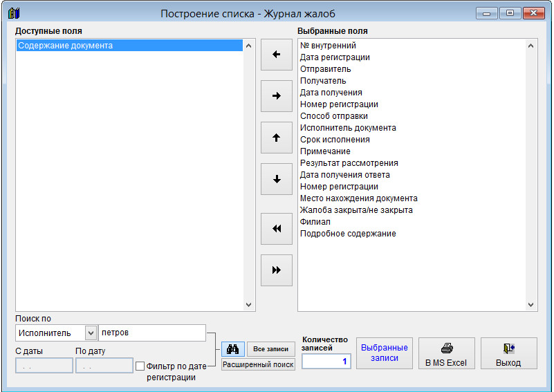Click the double right arrow move-all button
The height and width of the screenshot is (392, 554).
tap(276, 270)
